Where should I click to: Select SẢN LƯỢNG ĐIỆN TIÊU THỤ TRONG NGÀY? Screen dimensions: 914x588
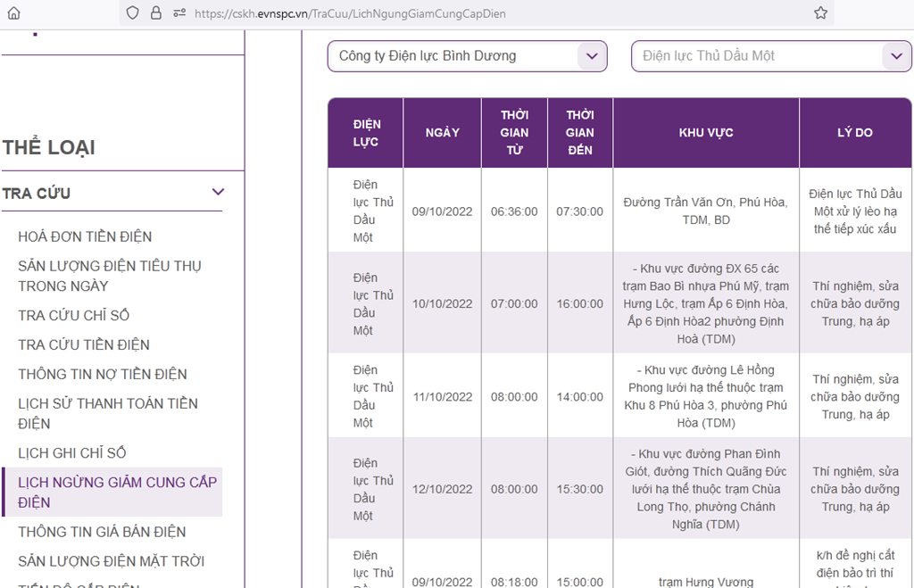coord(110,276)
